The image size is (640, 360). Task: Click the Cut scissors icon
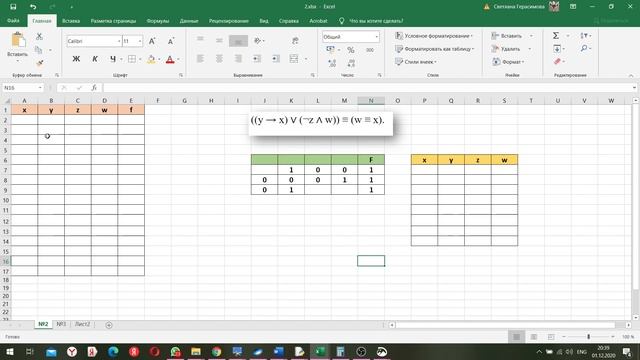[39, 36]
